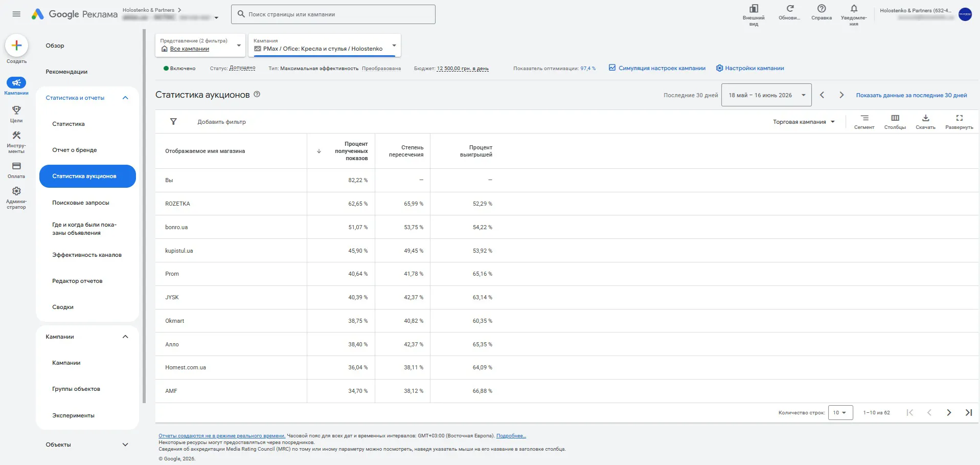The height and width of the screenshot is (465, 980).
Task: Open Эксперименты in the sidebar
Action: (73, 415)
